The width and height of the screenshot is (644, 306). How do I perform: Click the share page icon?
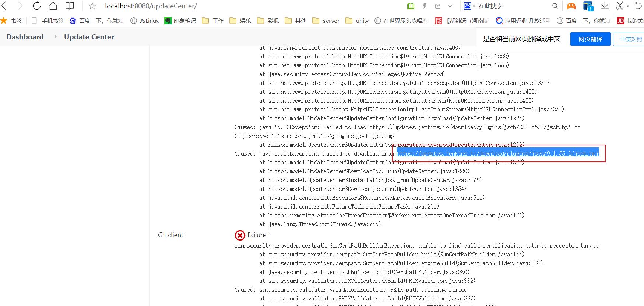438,6
